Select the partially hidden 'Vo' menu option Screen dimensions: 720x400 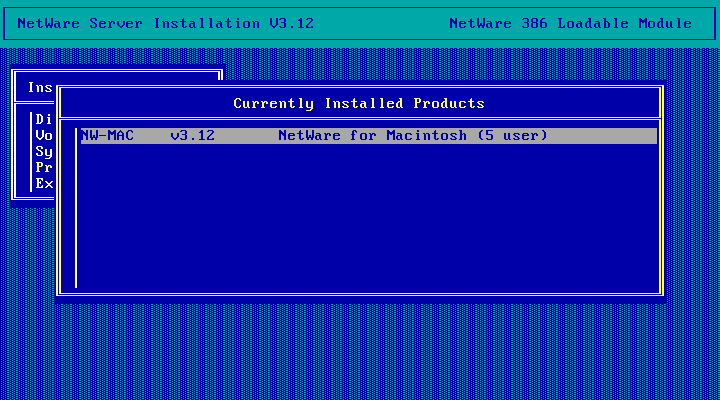click(44, 135)
